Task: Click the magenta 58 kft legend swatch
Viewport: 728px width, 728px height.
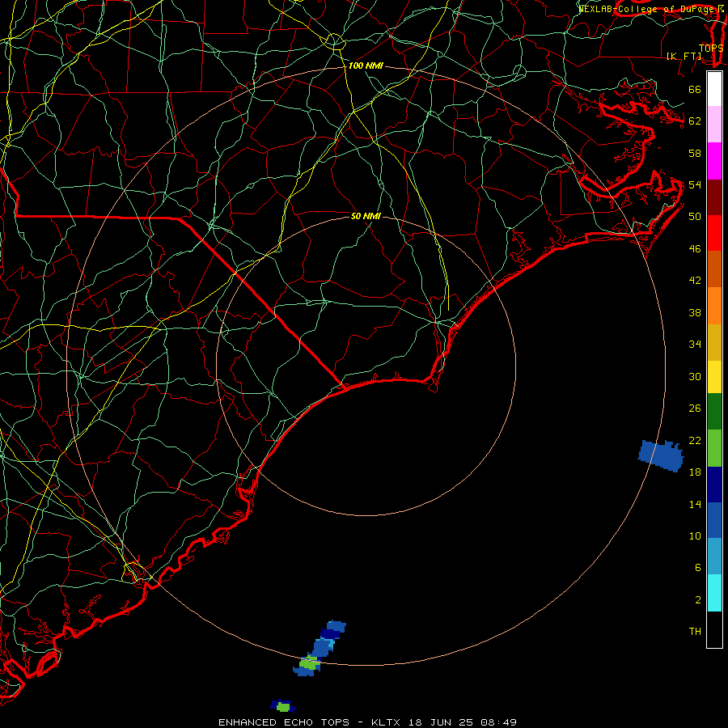Action: click(714, 161)
